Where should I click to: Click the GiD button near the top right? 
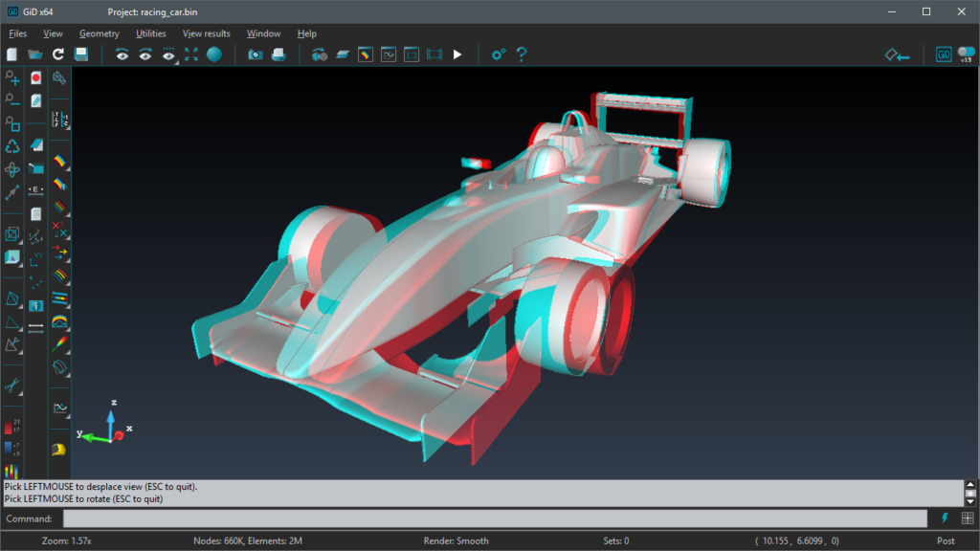pos(944,55)
